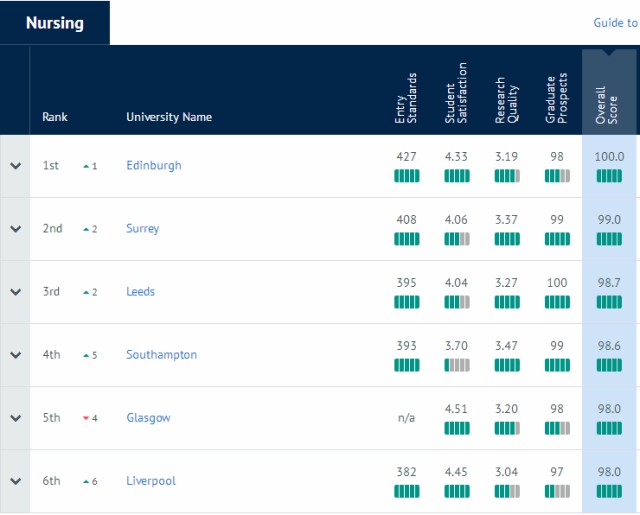The height and width of the screenshot is (515, 640).
Task: Expand the Surrey row details
Action: click(16, 229)
